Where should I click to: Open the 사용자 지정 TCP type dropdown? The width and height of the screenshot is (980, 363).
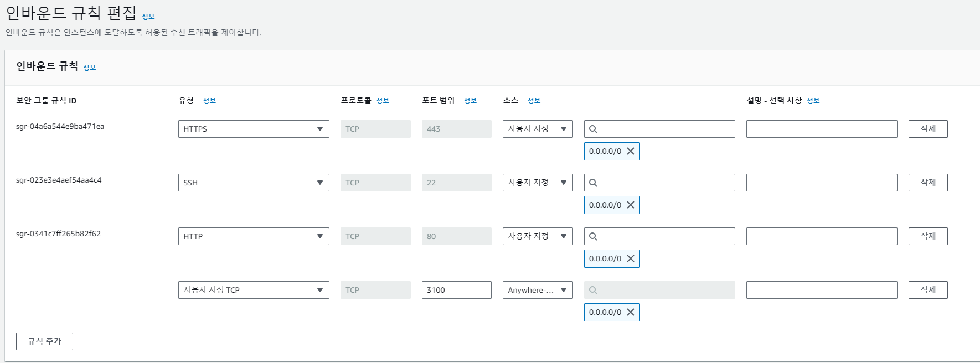254,290
